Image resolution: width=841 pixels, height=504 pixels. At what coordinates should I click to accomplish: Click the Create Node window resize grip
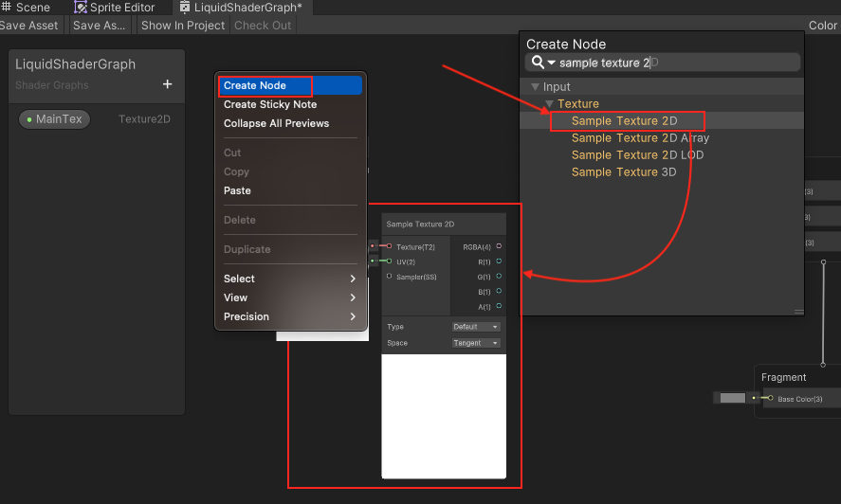coord(798,311)
